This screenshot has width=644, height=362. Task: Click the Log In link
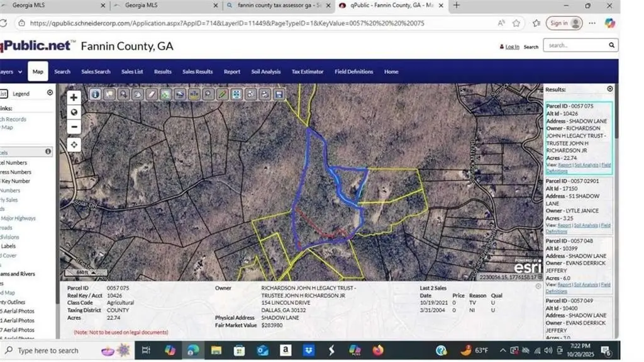(x=512, y=47)
